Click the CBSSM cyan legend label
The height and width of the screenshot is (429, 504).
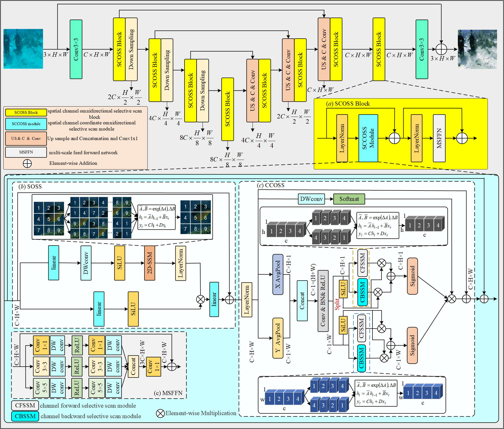pos(25,416)
